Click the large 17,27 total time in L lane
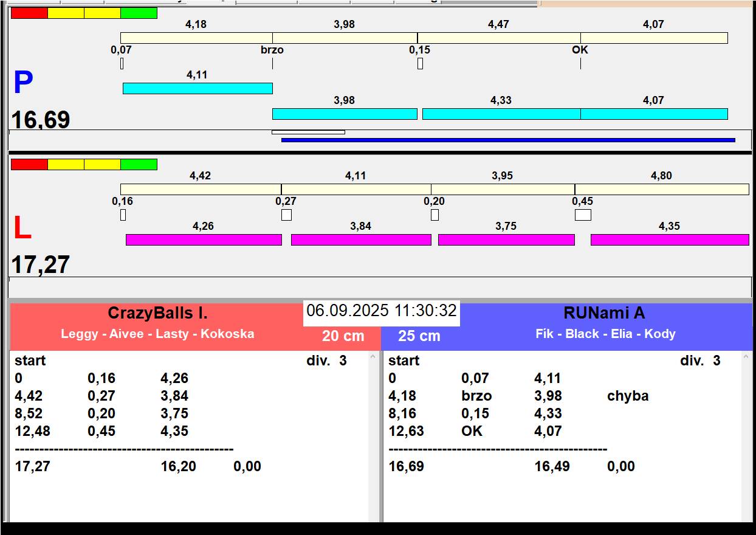The width and height of the screenshot is (756, 535). (x=41, y=265)
